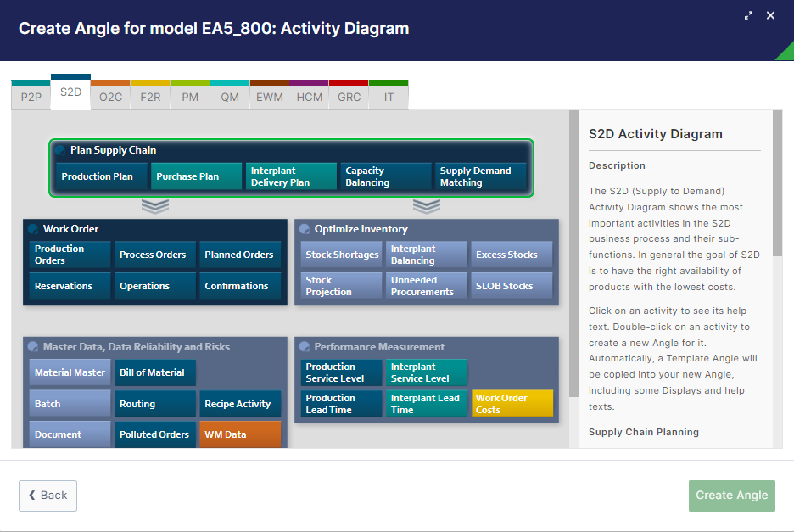Click the Work Order group icon
Viewport: 794px width, 532px height.
click(33, 229)
